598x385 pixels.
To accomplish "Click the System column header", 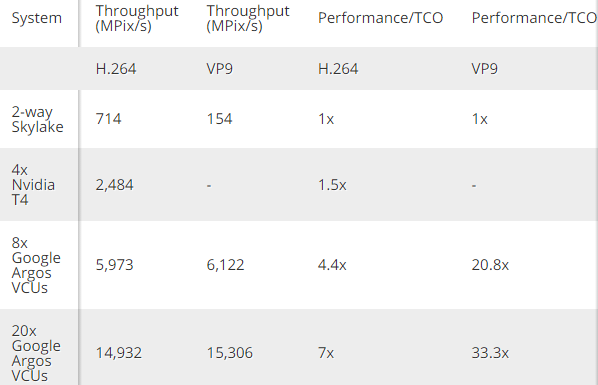I will pos(37,18).
